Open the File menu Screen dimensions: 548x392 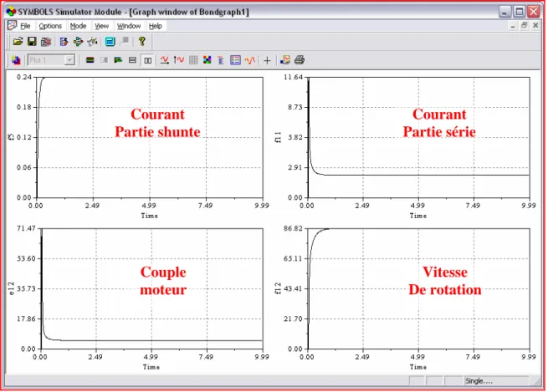[25, 26]
